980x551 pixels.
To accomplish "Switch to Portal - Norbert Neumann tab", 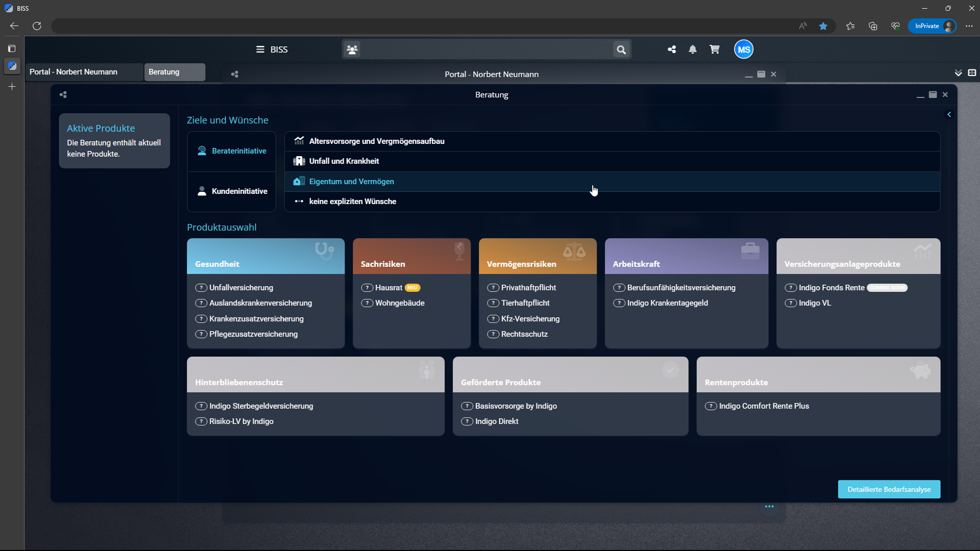I will 84,72.
